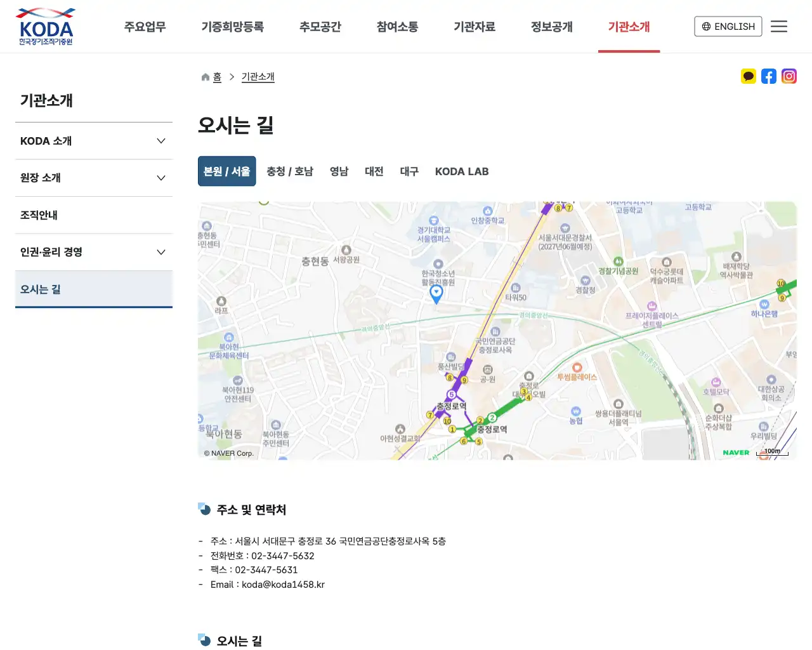The height and width of the screenshot is (650, 812).
Task: Visit KODA's Facebook via the Facebook icon
Action: 769,76
